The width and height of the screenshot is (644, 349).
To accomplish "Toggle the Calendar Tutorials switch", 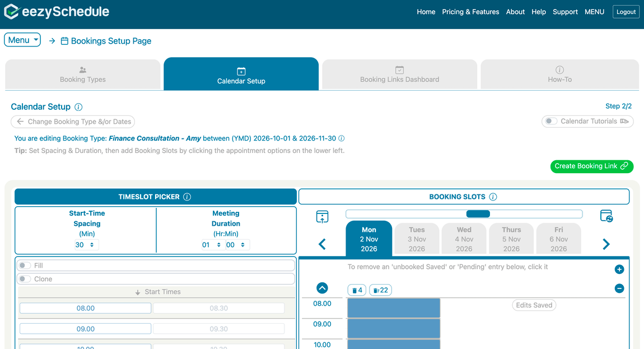I will pos(551,121).
